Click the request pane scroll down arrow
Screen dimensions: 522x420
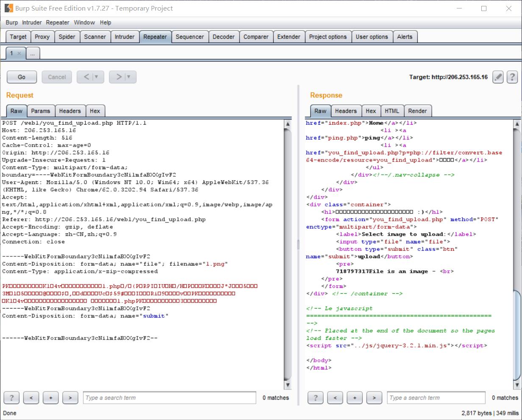288,385
